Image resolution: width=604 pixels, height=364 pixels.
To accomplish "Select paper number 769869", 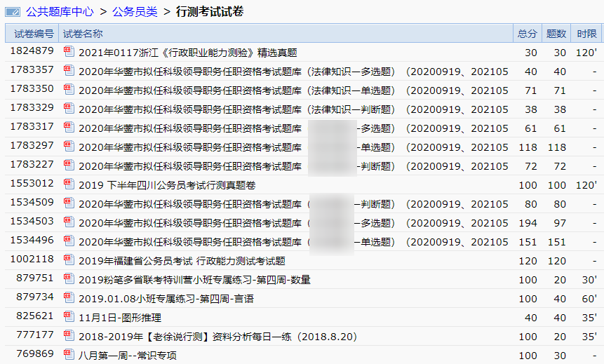I will click(x=34, y=353).
